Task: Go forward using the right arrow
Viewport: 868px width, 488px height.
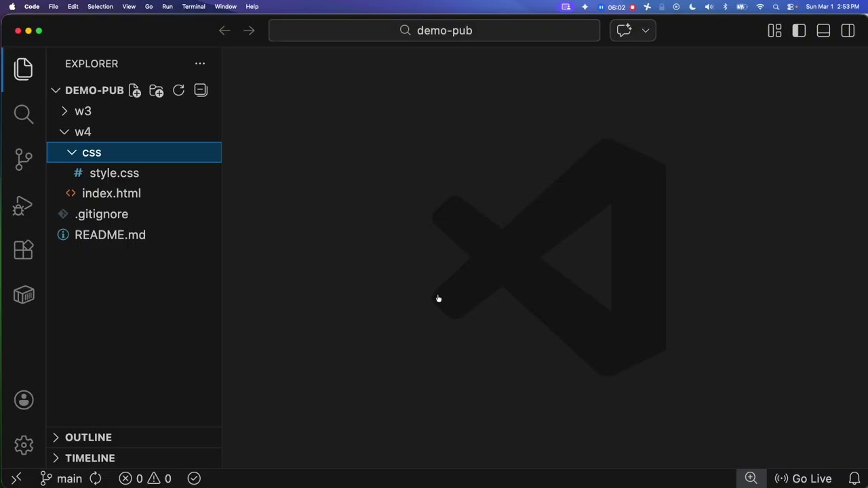Action: (x=249, y=30)
